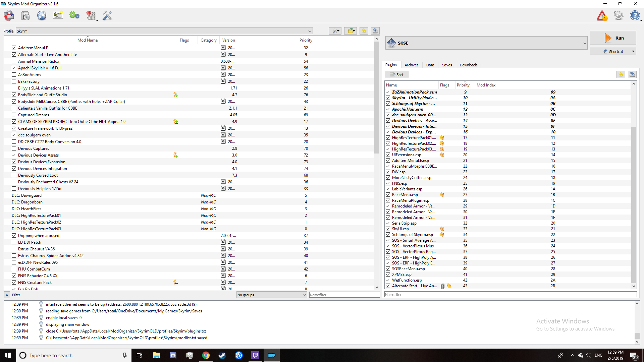Click the Sort plugins button
This screenshot has height=362, width=644.
397,74
